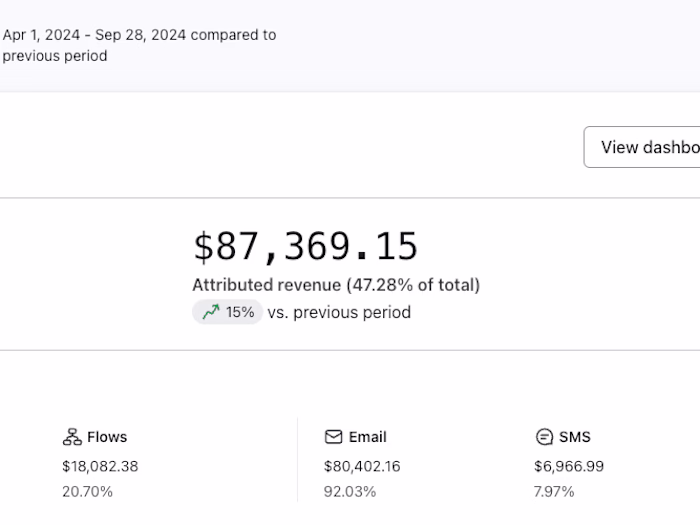Click the SMS revenue amount $6,966.99
The image size is (700, 525).
569,466
